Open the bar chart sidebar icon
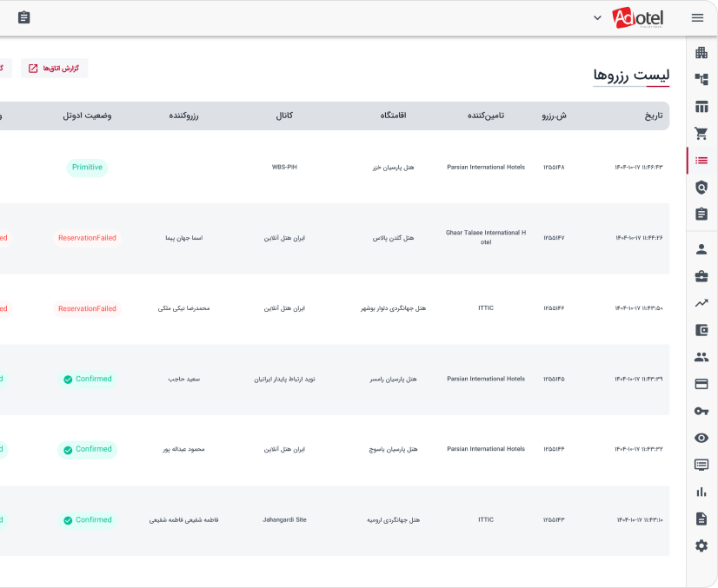 701,492
